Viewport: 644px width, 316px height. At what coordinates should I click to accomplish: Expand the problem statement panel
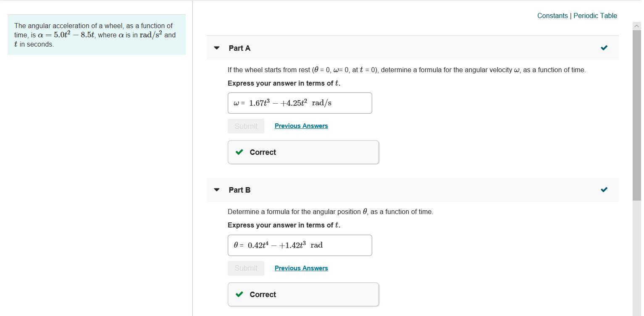[96, 35]
